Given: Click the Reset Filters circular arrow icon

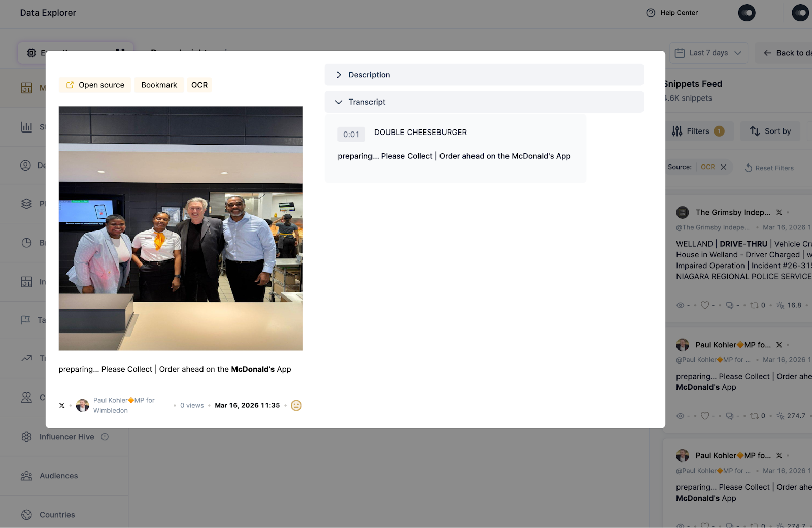Looking at the screenshot, I should click(749, 168).
